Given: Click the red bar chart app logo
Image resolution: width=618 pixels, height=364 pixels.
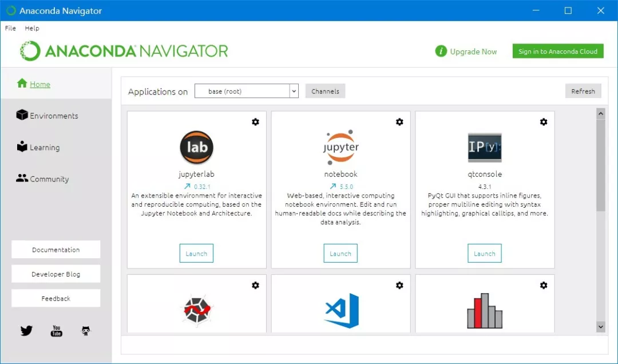Looking at the screenshot, I should click(x=485, y=311).
